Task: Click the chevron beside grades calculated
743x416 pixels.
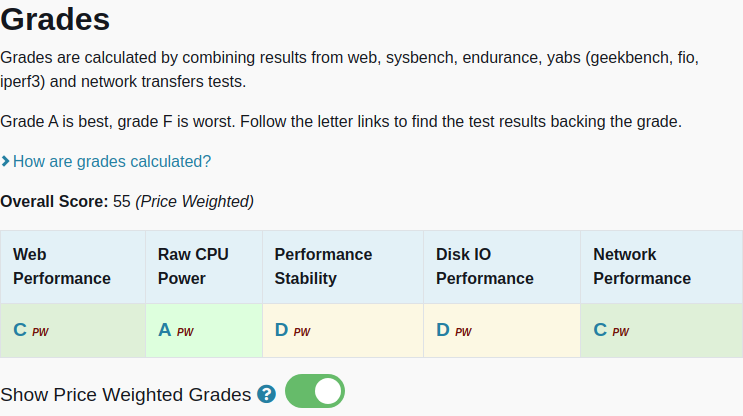Action: click(x=6, y=161)
